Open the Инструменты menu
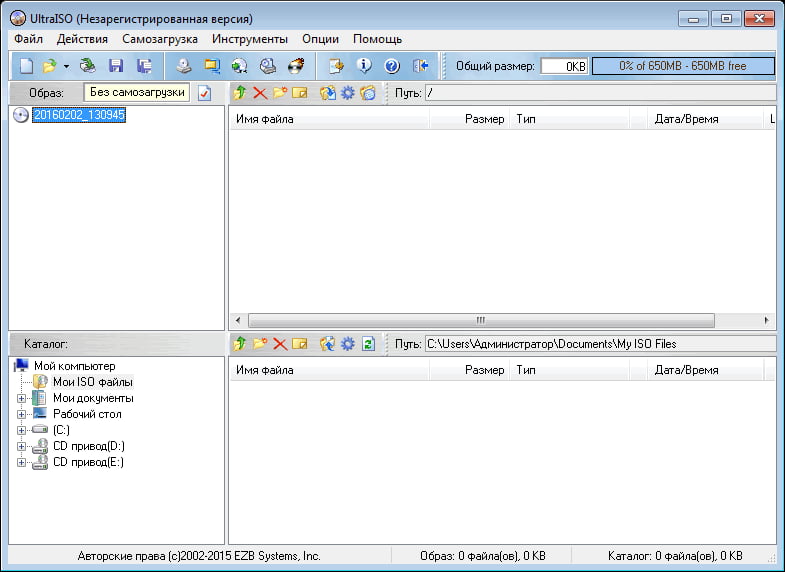This screenshot has height=572, width=785. tap(249, 39)
